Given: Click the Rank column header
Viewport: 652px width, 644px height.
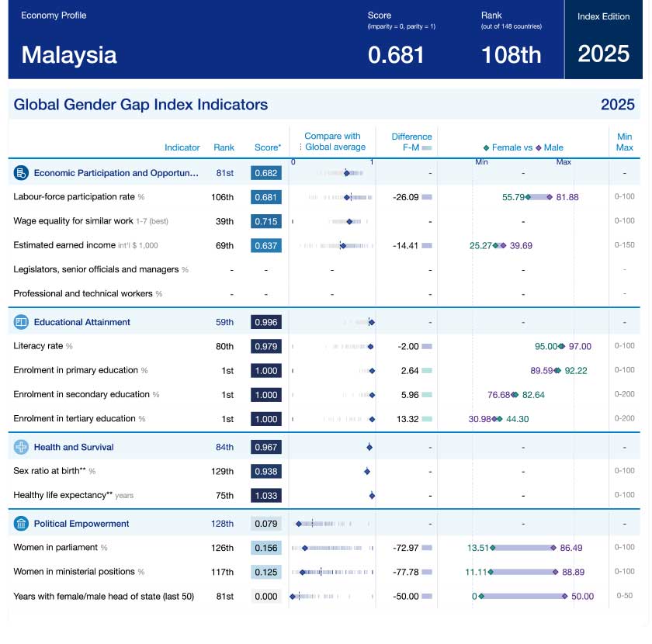Looking at the screenshot, I should pos(224,147).
